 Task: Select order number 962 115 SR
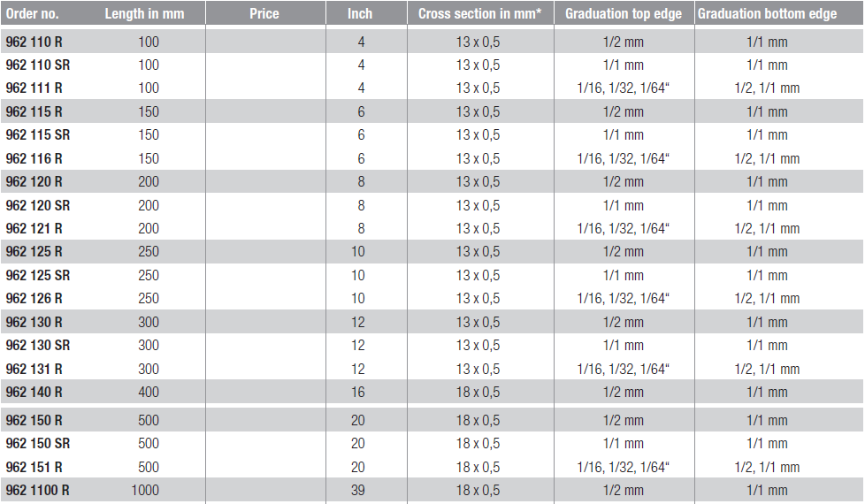click(38, 135)
